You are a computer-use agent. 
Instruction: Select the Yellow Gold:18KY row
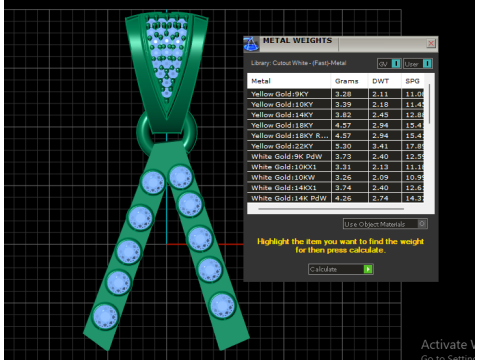336,125
